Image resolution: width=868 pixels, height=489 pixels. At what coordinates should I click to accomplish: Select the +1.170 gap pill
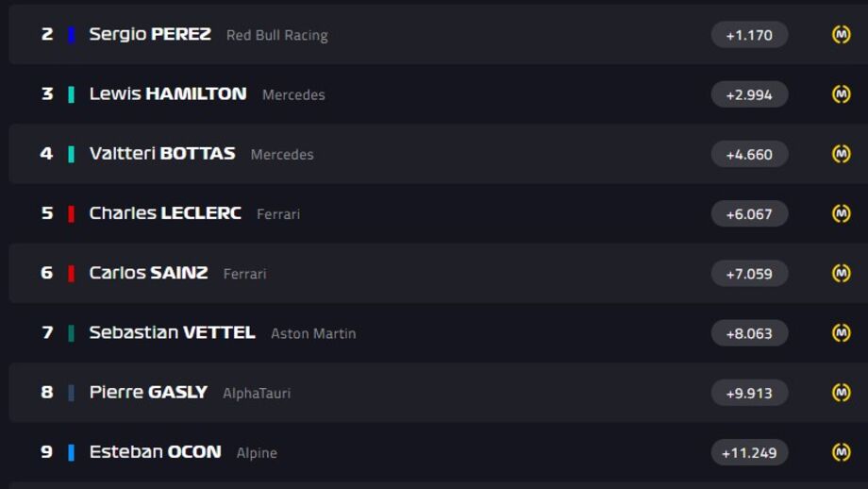(749, 35)
